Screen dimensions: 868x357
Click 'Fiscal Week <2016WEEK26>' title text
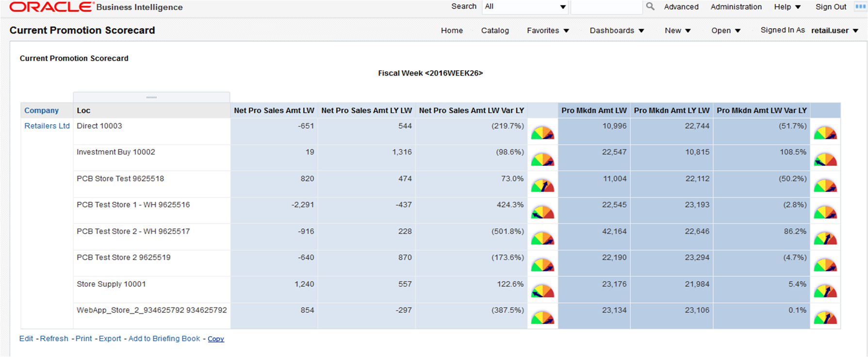(430, 73)
